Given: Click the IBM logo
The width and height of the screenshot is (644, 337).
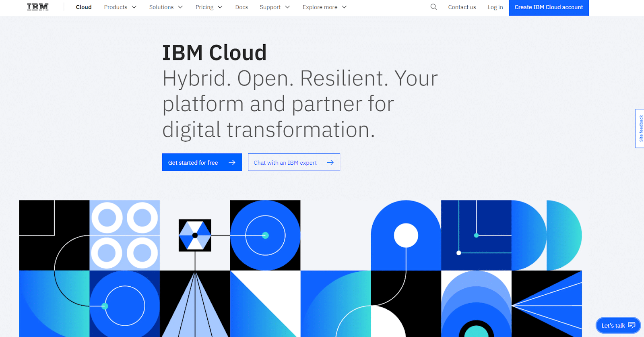Looking at the screenshot, I should point(38,7).
